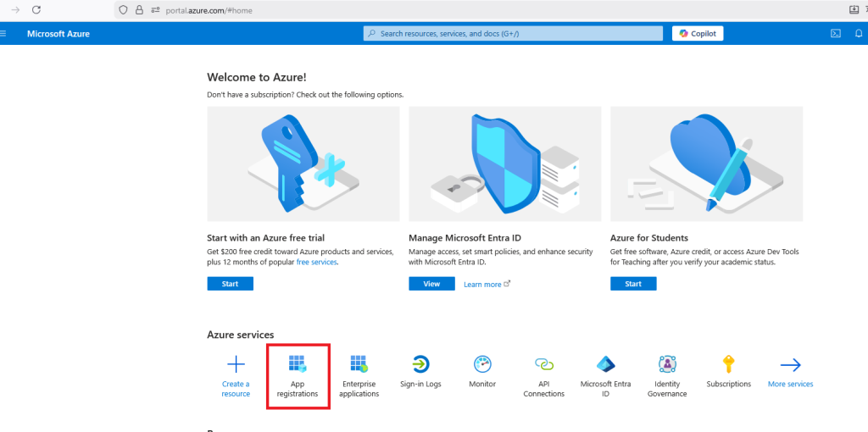Open the App registrations service
Image resolution: width=868 pixels, height=432 pixels.
coord(297,365)
